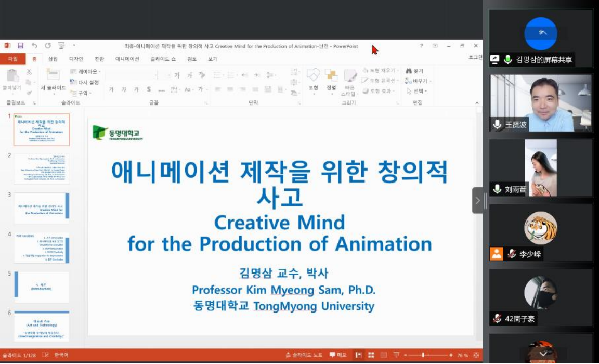Switch to Slide Sorter view
599x364 pixels.
pyautogui.click(x=371, y=355)
